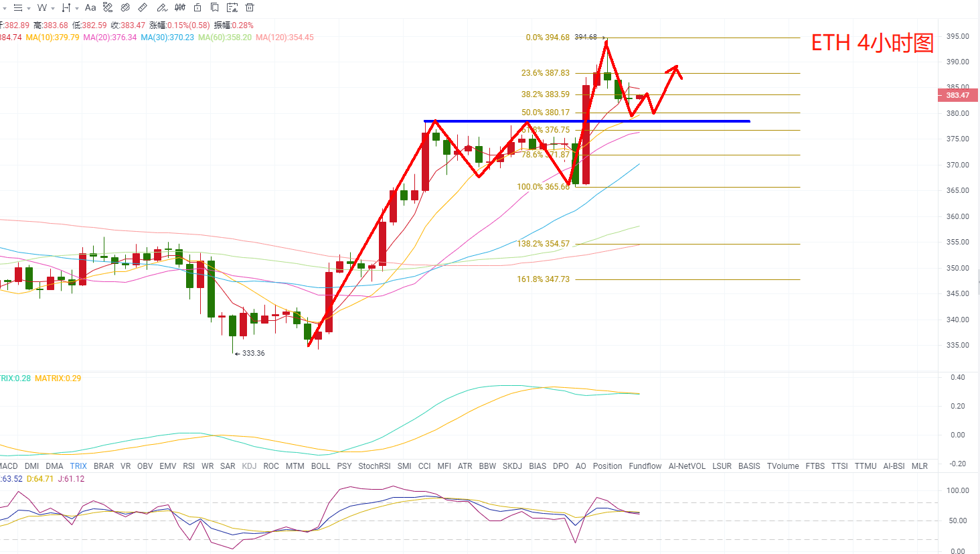Select the BOLL indicator tab

click(321, 466)
